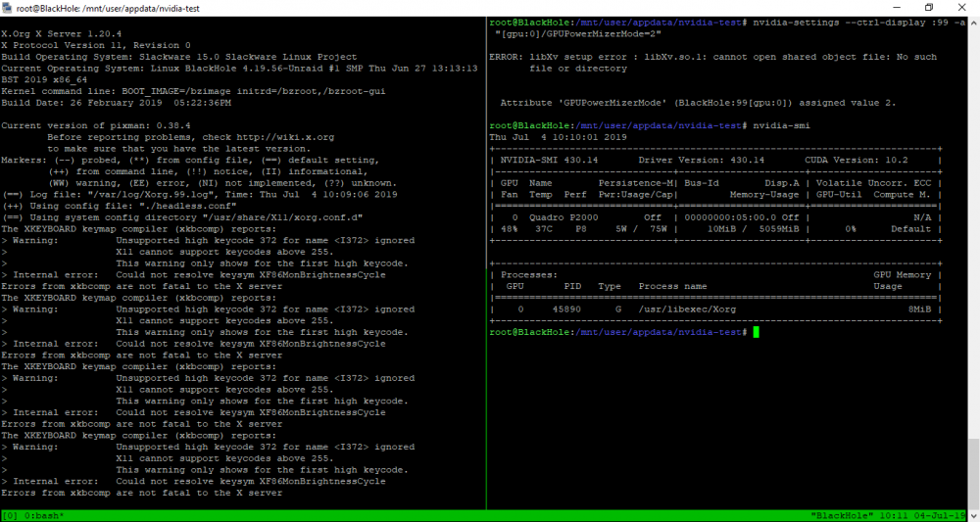The image size is (980, 522).
Task: Click the Kernel command line BOOT_IMAGE text
Action: click(194, 91)
